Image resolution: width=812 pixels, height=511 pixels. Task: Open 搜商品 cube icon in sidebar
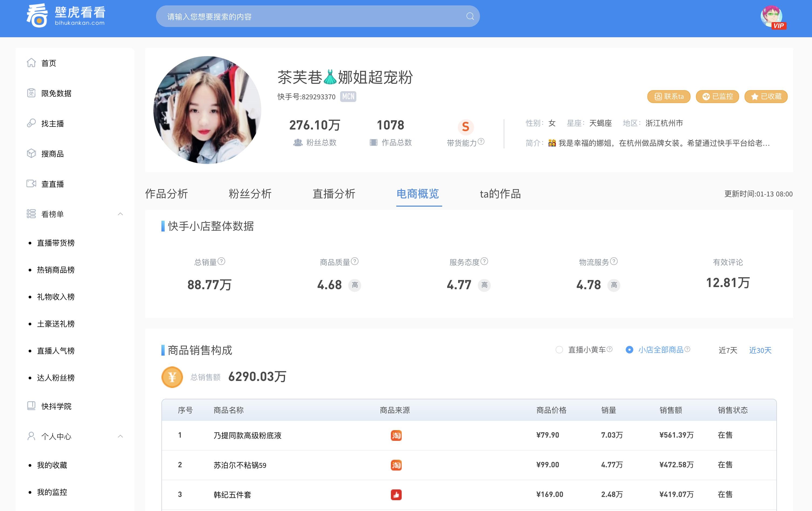point(31,153)
